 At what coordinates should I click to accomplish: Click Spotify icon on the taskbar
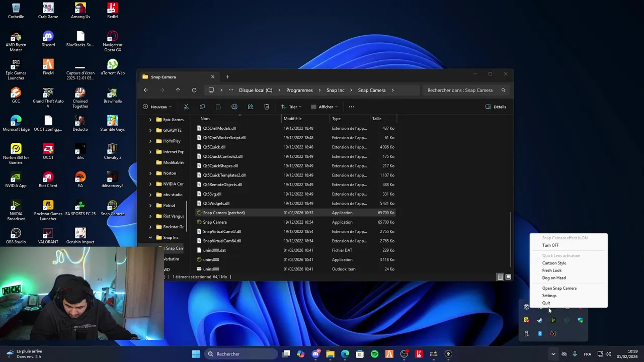pos(374,354)
